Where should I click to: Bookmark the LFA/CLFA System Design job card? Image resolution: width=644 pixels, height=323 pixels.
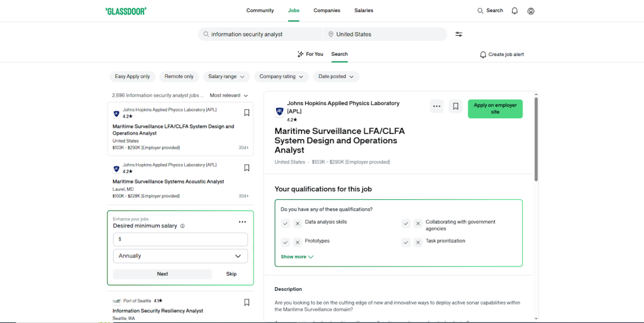pyautogui.click(x=247, y=112)
